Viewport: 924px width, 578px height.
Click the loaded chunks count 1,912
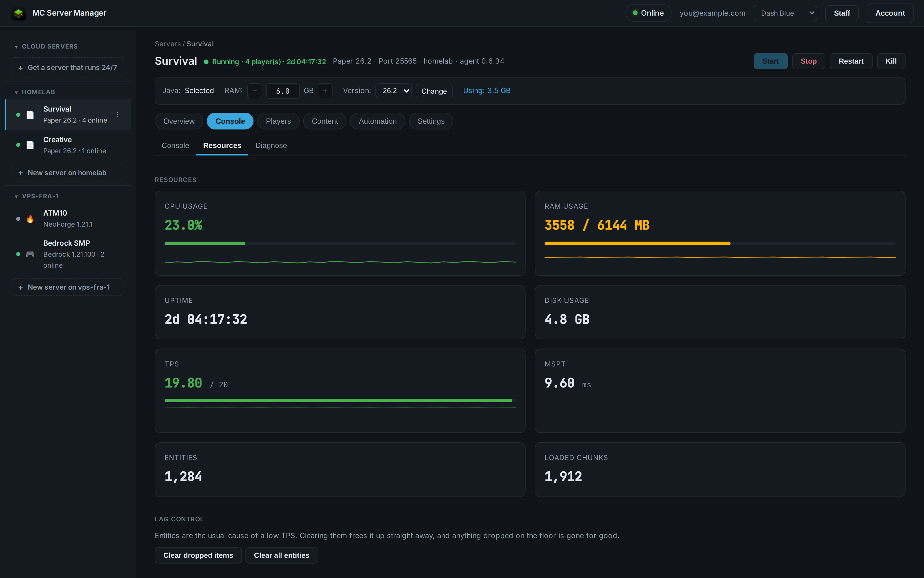coord(563,477)
